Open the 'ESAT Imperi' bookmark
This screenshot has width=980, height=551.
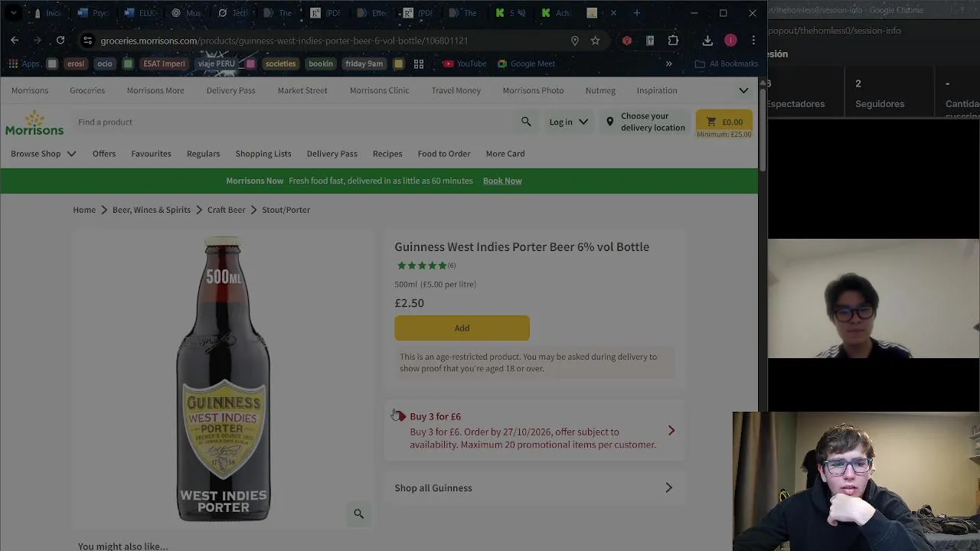[164, 64]
